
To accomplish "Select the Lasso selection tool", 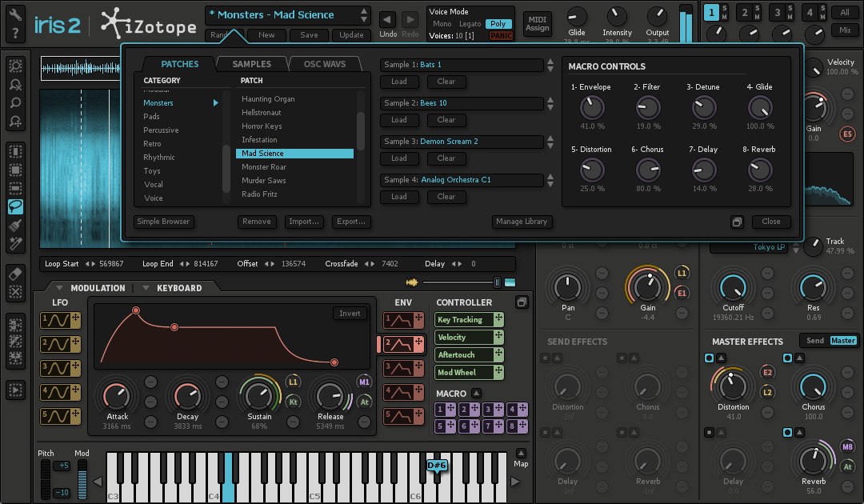I will point(15,206).
